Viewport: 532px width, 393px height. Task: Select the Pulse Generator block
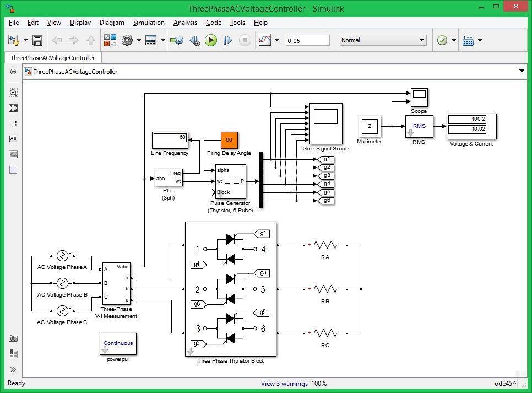tap(230, 182)
